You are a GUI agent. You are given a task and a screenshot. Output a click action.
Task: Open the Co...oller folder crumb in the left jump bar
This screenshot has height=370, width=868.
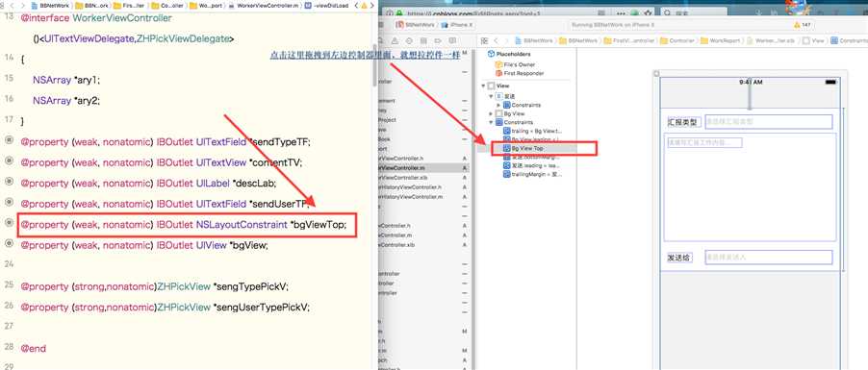(166, 6)
